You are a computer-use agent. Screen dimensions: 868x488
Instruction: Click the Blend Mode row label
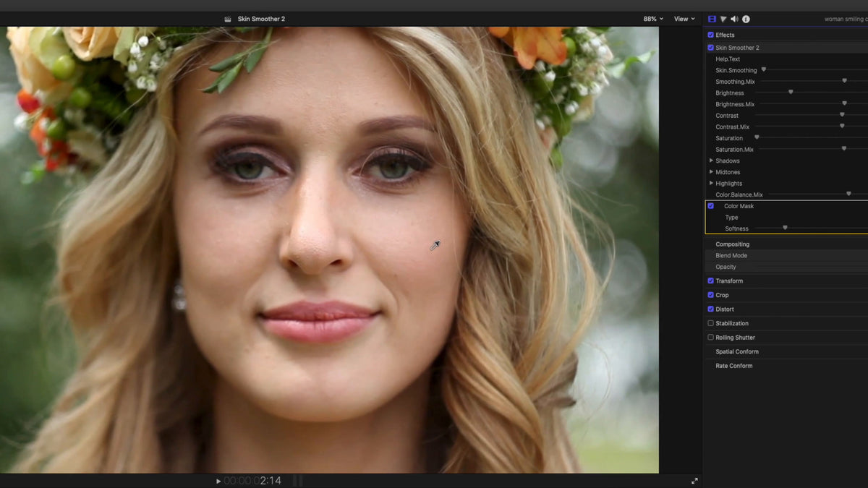pyautogui.click(x=731, y=256)
